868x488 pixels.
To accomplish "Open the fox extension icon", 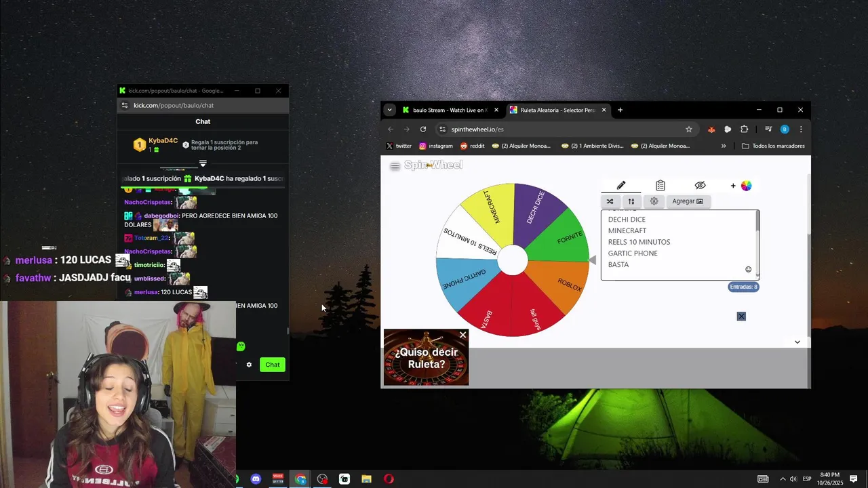I will point(711,129).
